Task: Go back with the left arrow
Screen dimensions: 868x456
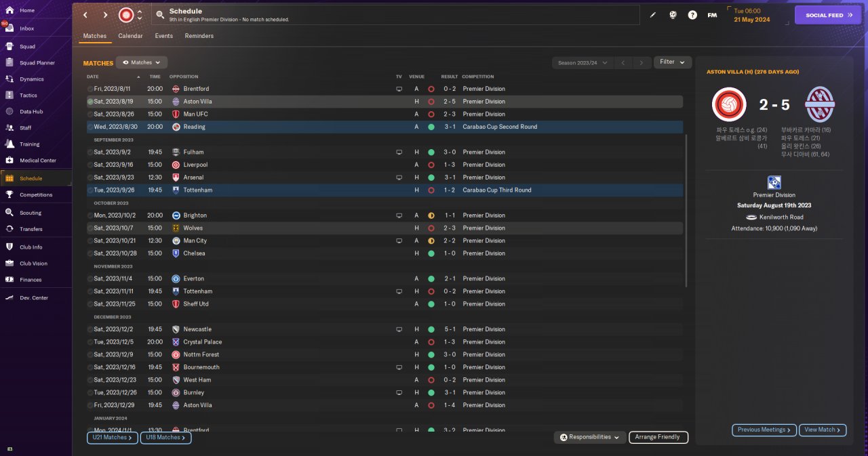Action: point(85,15)
